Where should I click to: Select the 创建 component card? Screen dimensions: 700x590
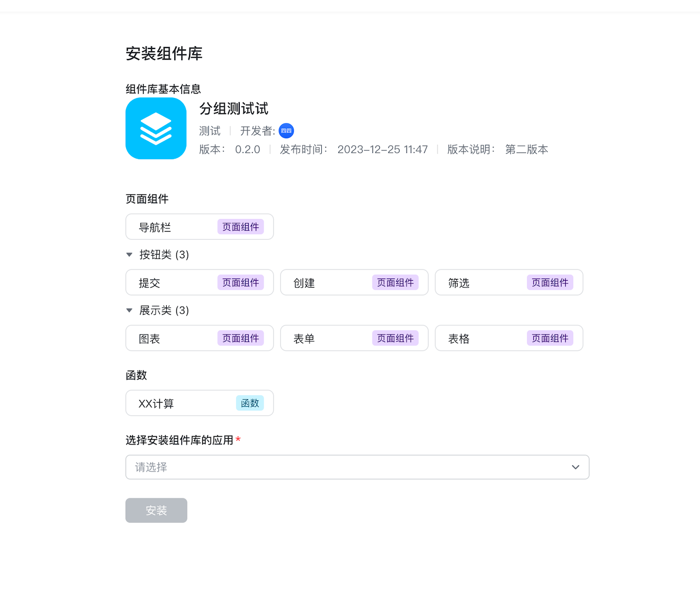pyautogui.click(x=354, y=282)
